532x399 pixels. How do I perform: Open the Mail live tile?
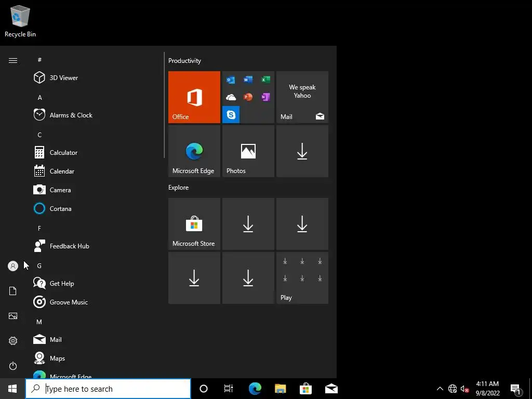[x=302, y=97]
